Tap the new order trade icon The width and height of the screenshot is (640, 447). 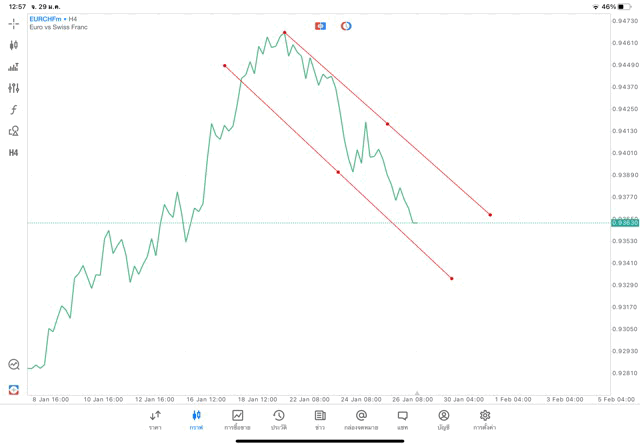coord(14,389)
